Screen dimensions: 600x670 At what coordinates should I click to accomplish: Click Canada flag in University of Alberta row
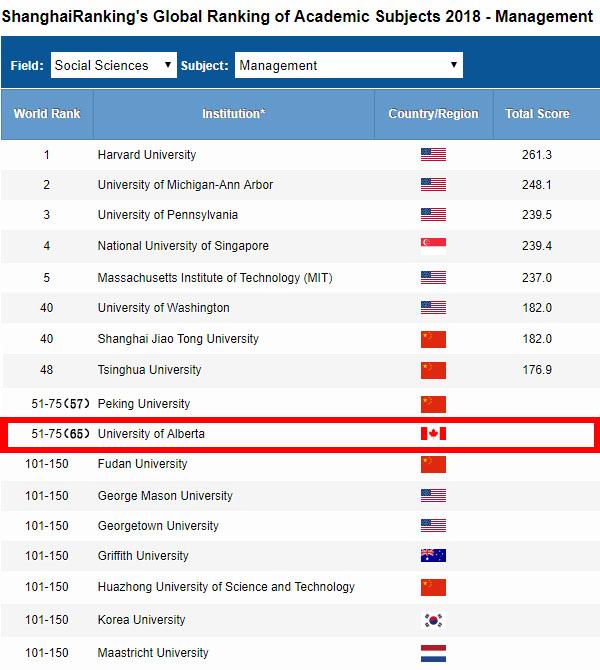[433, 434]
